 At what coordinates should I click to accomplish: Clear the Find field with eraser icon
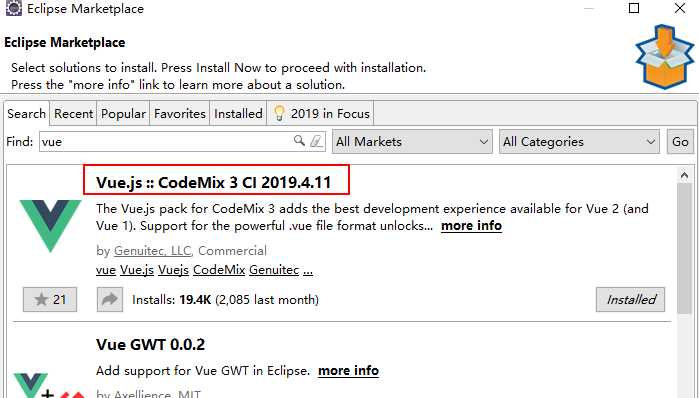316,141
